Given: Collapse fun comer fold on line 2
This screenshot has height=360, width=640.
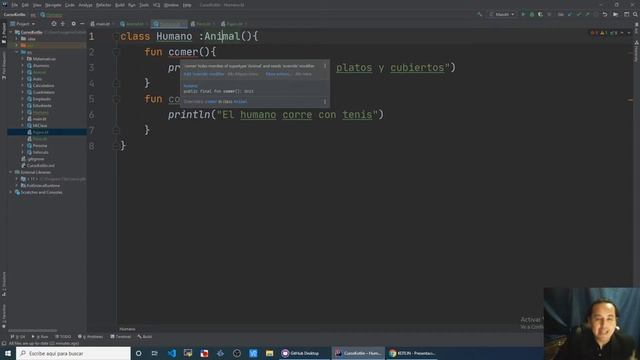Looking at the screenshot, I should tap(116, 52).
